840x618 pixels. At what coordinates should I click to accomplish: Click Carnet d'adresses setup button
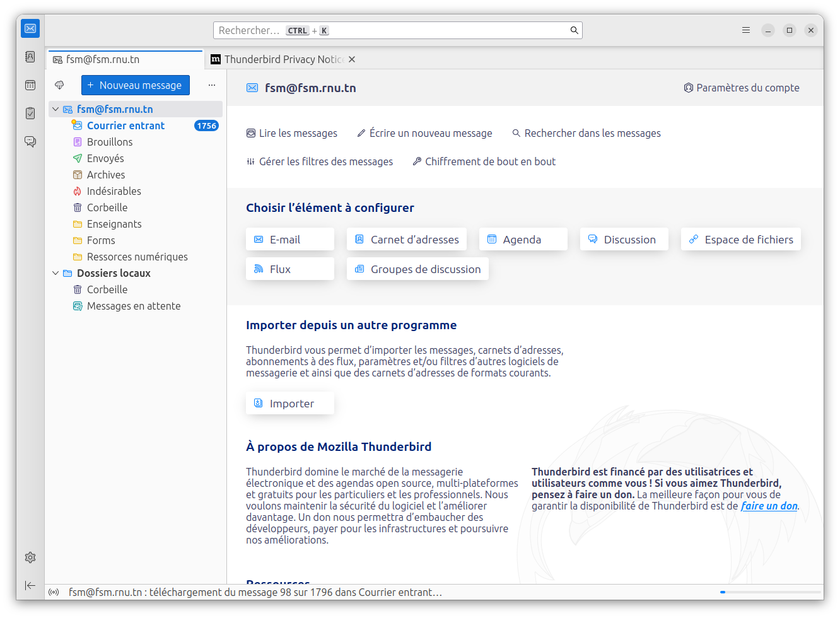[x=407, y=240]
